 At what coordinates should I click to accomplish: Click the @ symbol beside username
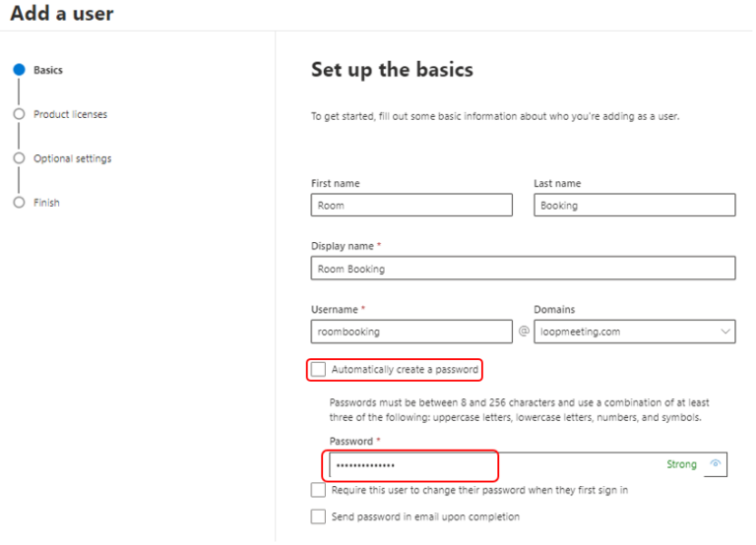[x=524, y=332]
